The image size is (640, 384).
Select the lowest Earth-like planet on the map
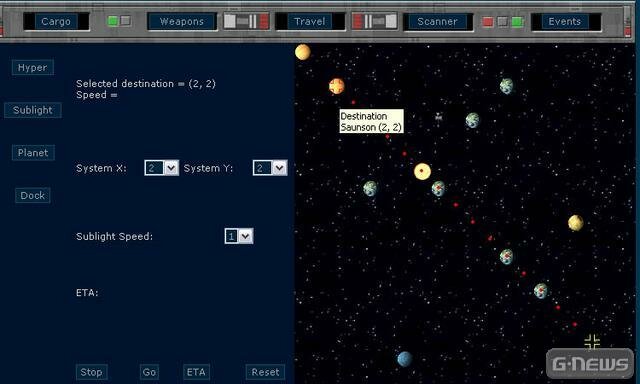tap(541, 291)
